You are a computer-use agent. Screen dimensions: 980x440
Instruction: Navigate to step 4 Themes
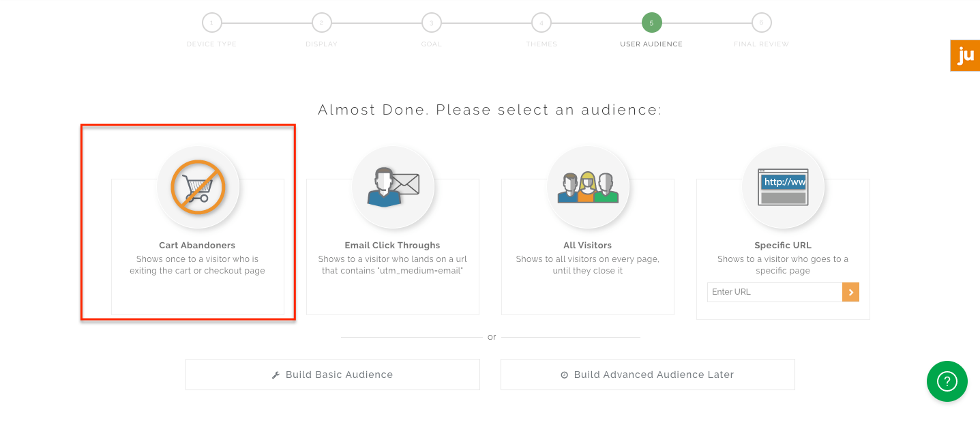click(x=541, y=23)
